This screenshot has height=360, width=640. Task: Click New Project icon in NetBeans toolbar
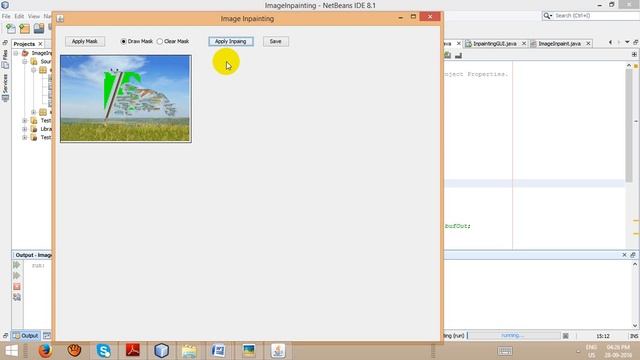point(25,29)
